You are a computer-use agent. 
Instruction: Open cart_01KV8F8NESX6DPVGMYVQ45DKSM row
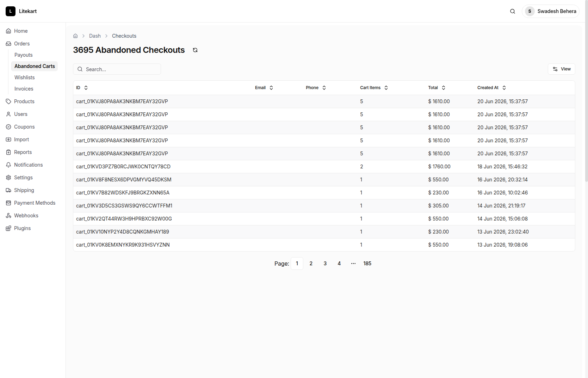pos(324,180)
